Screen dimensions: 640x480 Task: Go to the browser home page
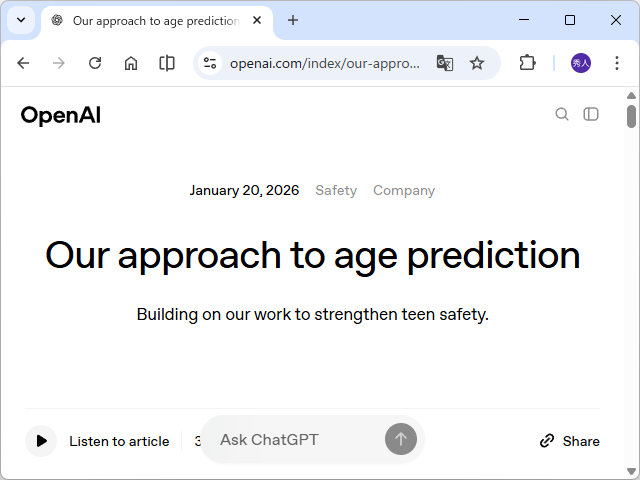[131, 63]
